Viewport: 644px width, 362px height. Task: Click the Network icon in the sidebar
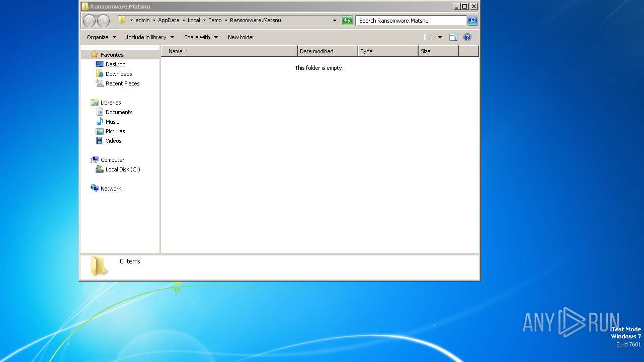coord(94,188)
